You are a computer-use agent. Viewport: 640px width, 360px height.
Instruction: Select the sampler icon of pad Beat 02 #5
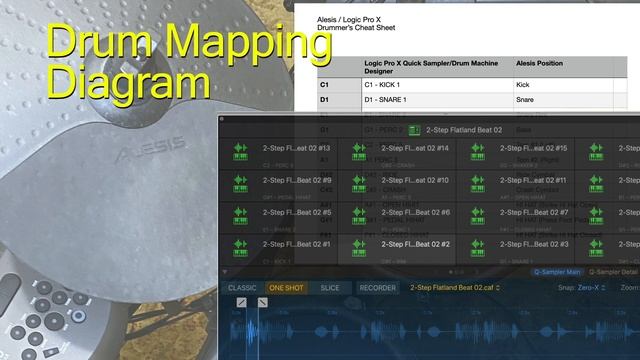click(x=240, y=216)
